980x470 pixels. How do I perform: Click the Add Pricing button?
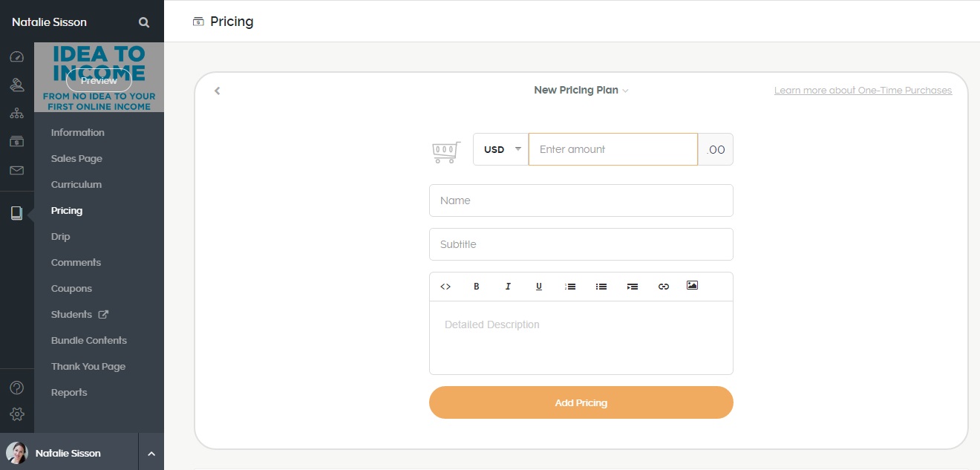pos(581,402)
